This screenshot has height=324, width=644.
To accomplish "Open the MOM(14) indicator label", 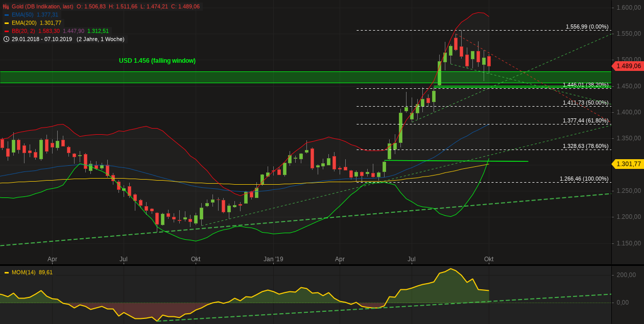I will point(23,272).
